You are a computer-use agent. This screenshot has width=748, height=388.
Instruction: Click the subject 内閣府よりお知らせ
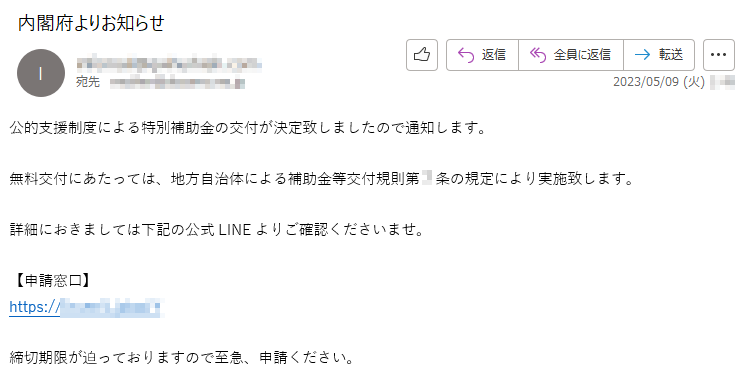coord(91,23)
